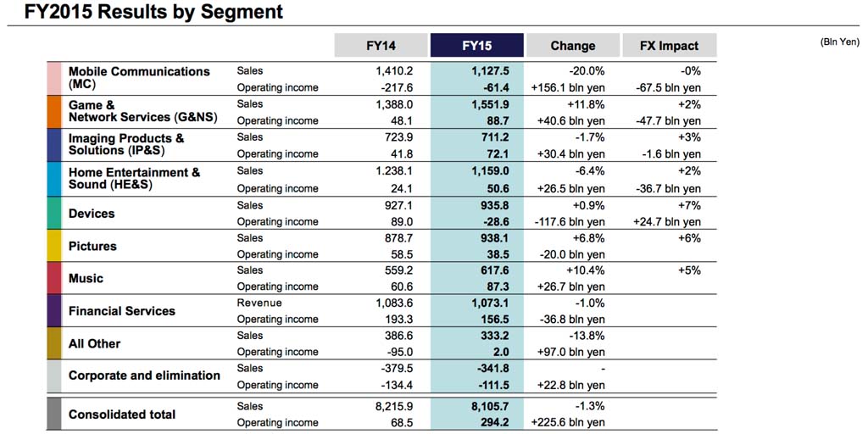
Task: Select the green Devices color swatch
Action: (x=53, y=213)
